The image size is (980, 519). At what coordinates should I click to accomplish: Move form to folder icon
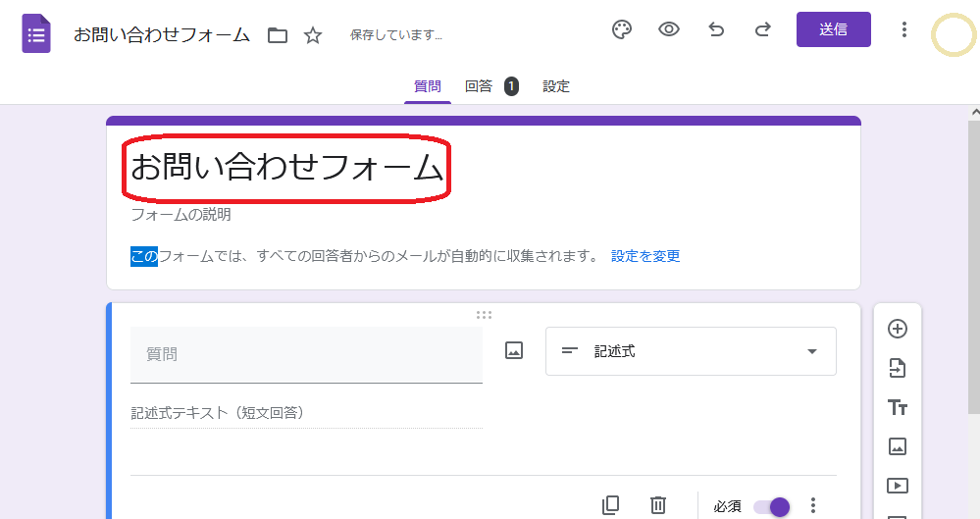click(x=278, y=35)
